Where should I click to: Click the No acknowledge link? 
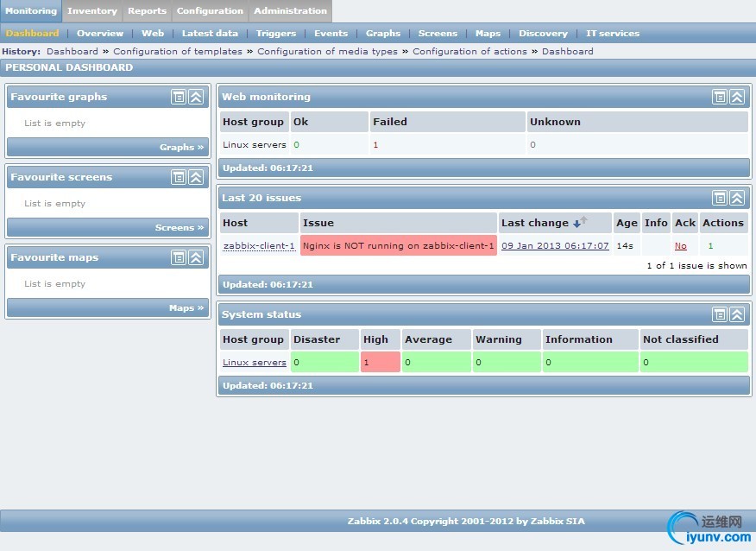tap(680, 245)
